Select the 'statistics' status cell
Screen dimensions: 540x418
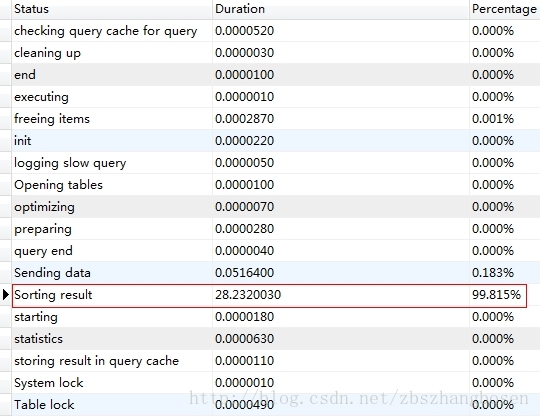point(112,339)
